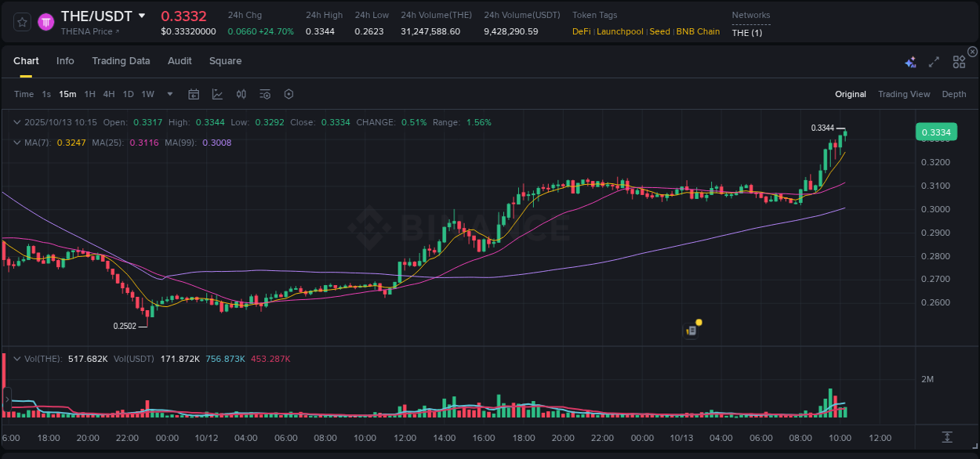Viewport: 980px width, 459px height.
Task: Open the indicator list settings icon
Action: (265, 94)
